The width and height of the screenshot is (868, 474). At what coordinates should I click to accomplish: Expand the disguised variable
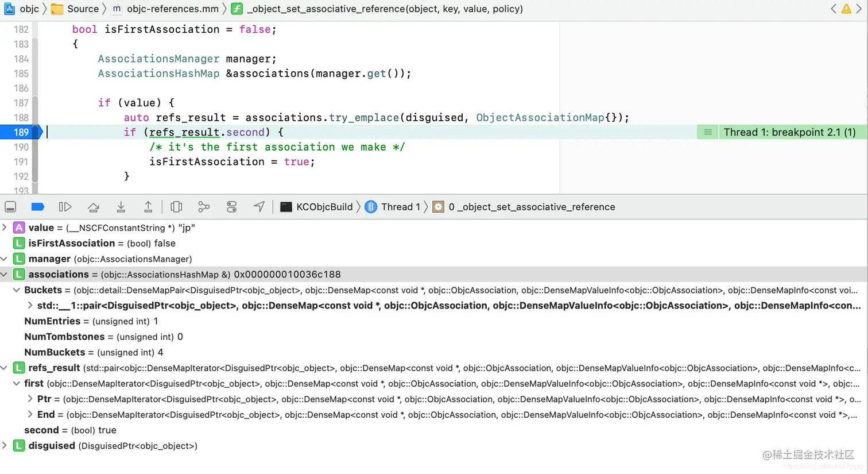[x=5, y=445]
